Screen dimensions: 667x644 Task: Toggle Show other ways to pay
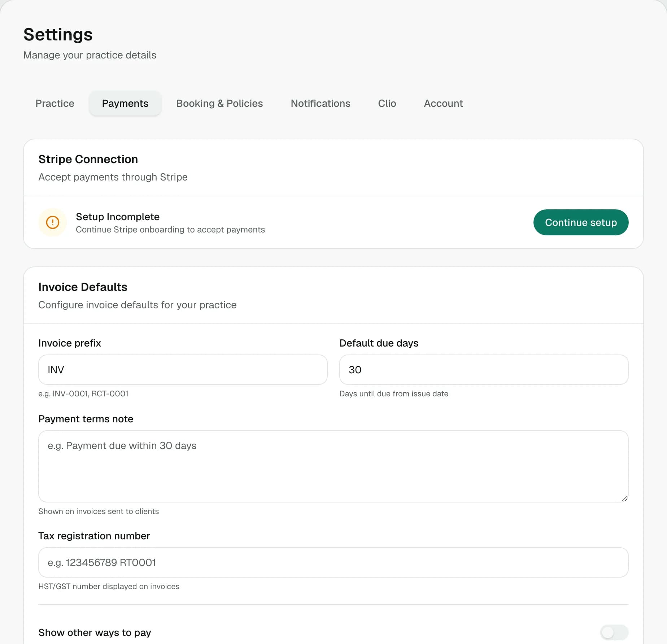click(x=614, y=632)
